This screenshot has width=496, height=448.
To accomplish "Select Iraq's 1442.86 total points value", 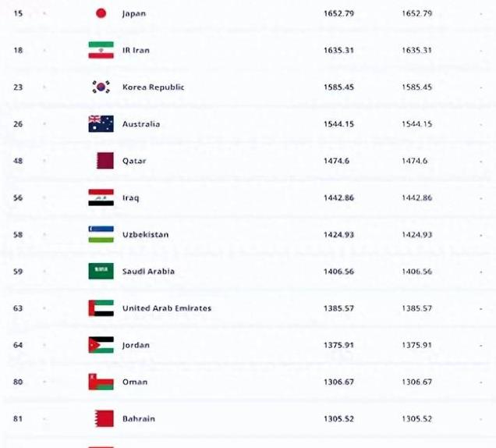I will click(338, 198).
